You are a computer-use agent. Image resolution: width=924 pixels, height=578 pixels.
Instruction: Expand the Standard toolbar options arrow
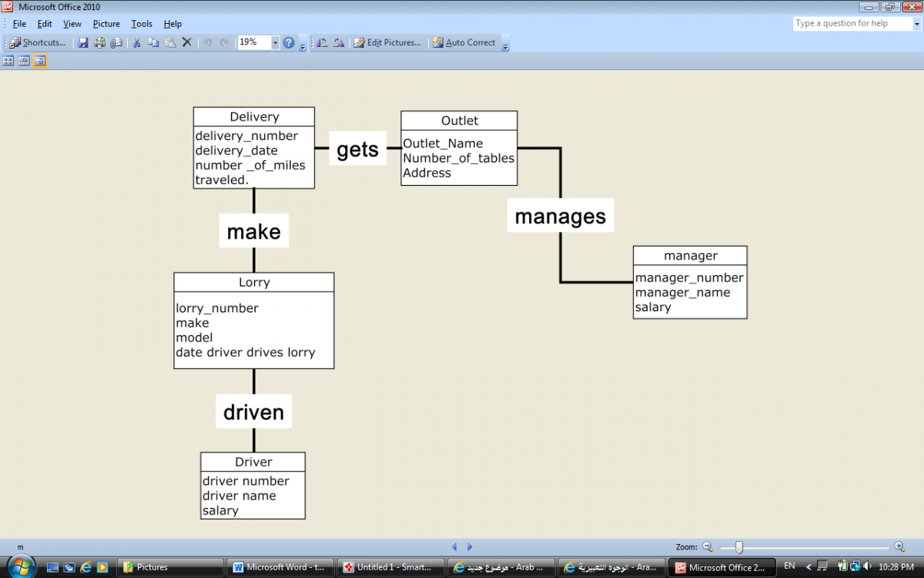tap(303, 46)
